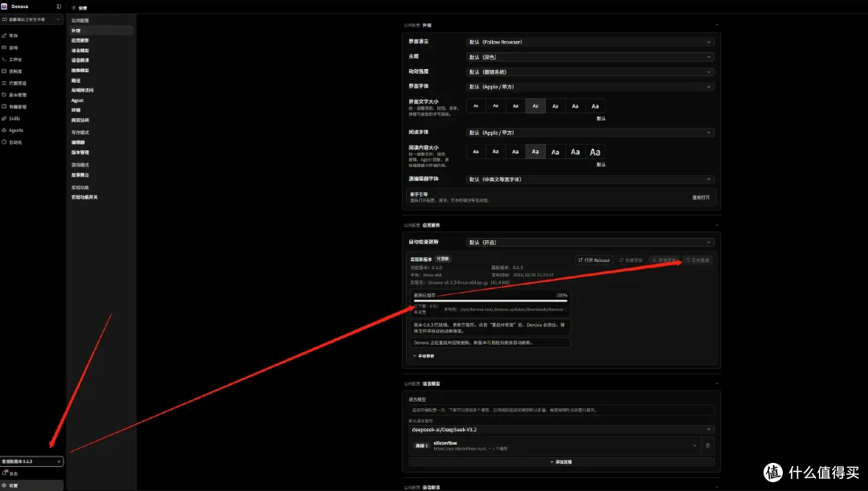Click the 更新已暂存 100% progress bar
The height and width of the screenshot is (491, 868).
490,301
